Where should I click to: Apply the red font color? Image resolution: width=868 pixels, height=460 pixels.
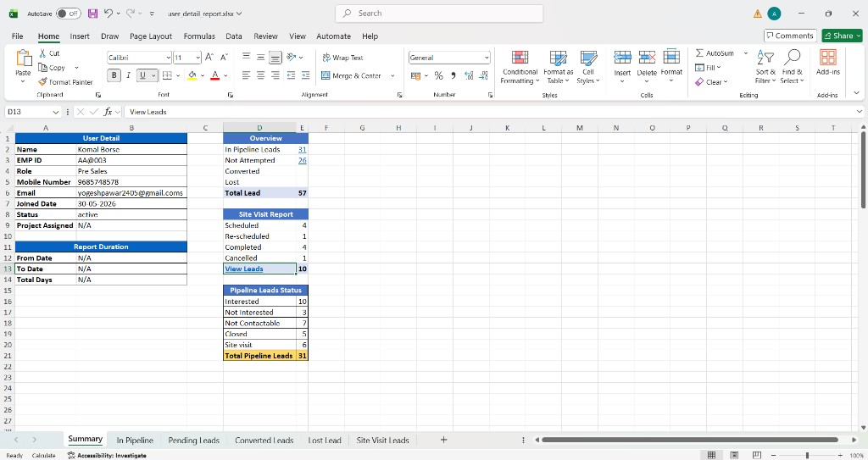click(x=215, y=75)
